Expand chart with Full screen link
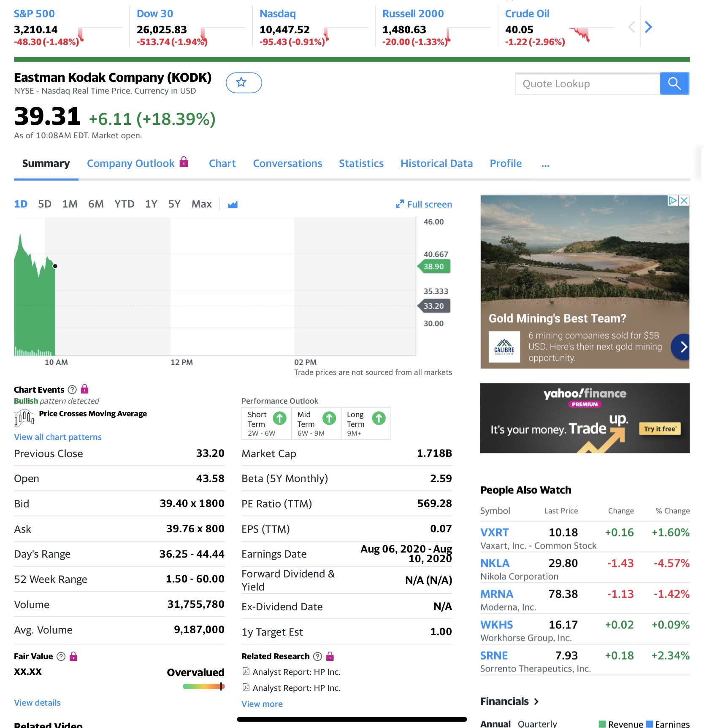Viewport: 704px width, 728px height. coord(424,205)
